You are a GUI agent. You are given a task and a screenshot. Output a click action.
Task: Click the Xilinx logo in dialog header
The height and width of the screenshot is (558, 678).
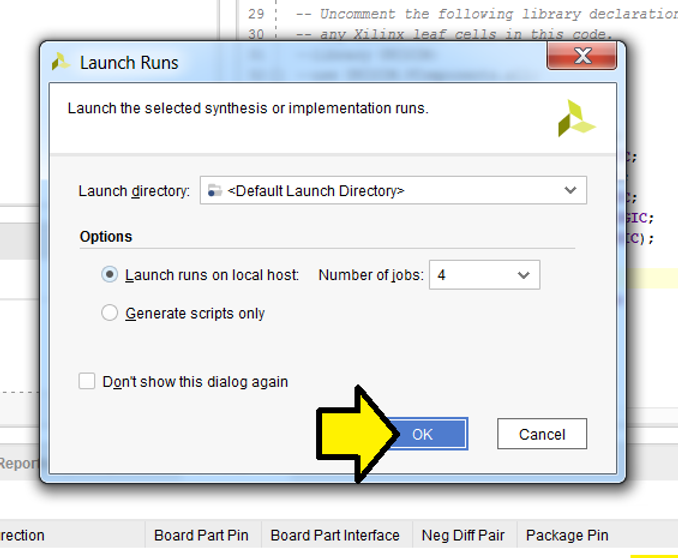(577, 118)
